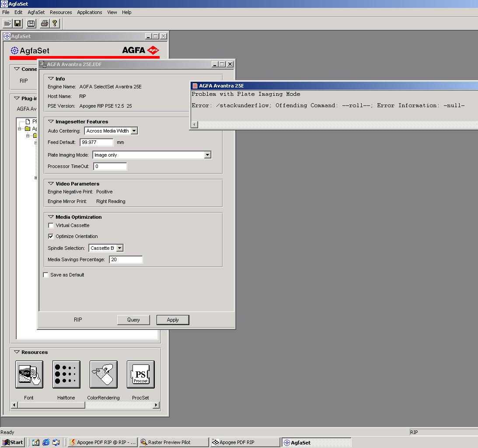478x448 pixels.
Task: Open the Plate Imaging Mode dropdown
Action: (x=208, y=155)
